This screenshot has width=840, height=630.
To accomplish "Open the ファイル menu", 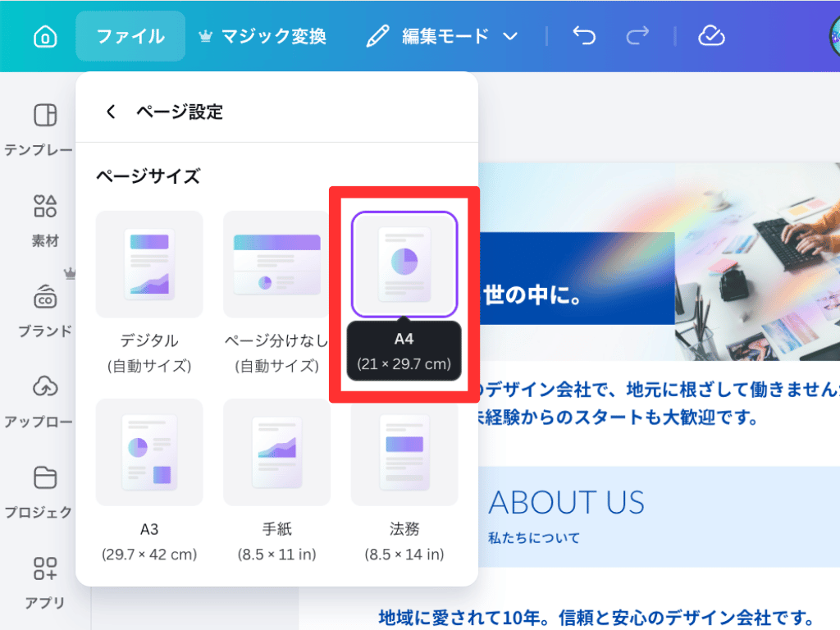I will point(130,35).
